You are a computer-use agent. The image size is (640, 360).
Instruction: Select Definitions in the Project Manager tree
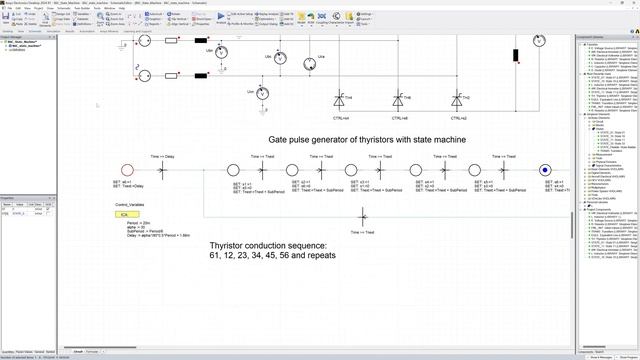[17, 50]
